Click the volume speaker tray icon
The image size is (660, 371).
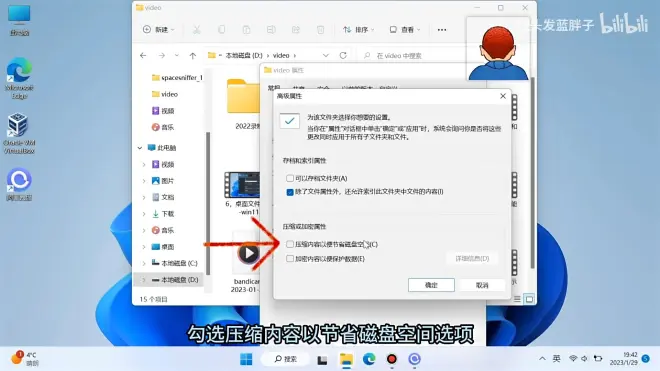tap(585, 359)
